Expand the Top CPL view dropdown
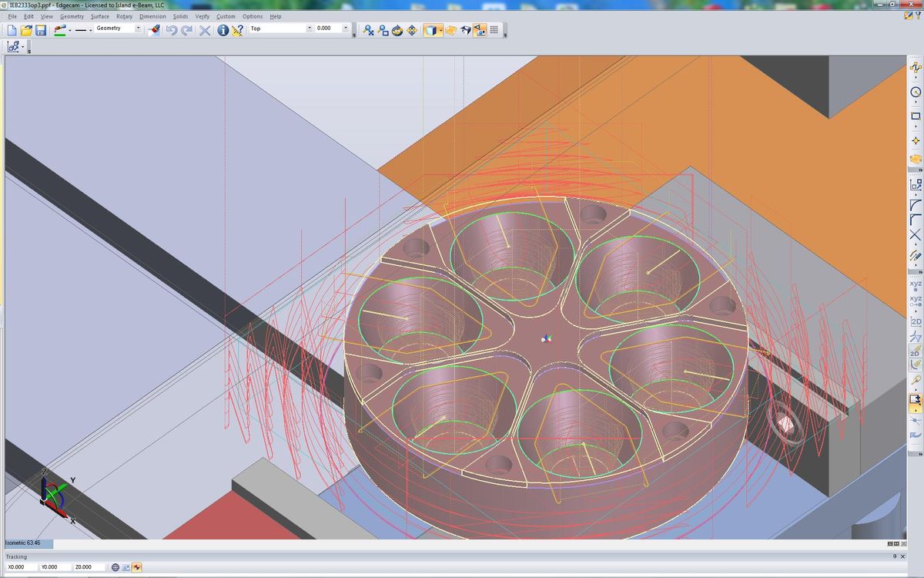This screenshot has height=578, width=924. (310, 29)
